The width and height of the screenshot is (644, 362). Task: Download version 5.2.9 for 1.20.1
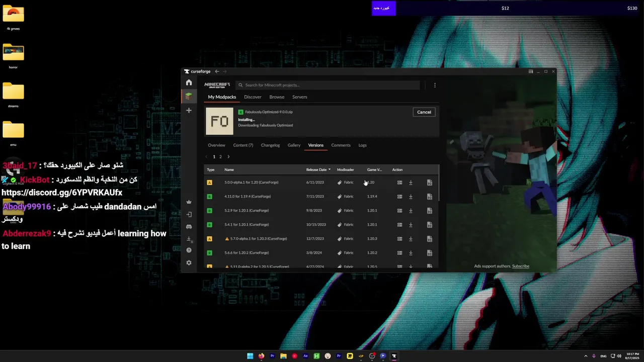[x=411, y=211]
